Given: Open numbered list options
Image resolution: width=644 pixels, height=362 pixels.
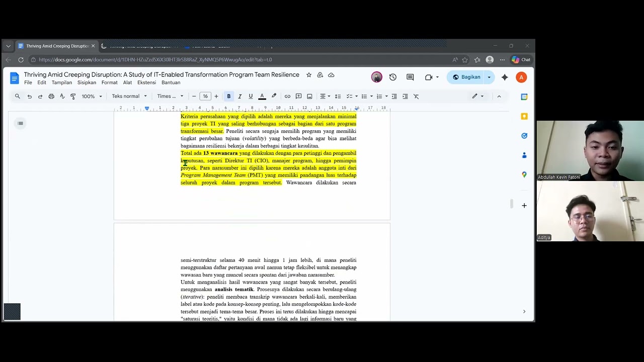Looking at the screenshot, I should pos(382,96).
